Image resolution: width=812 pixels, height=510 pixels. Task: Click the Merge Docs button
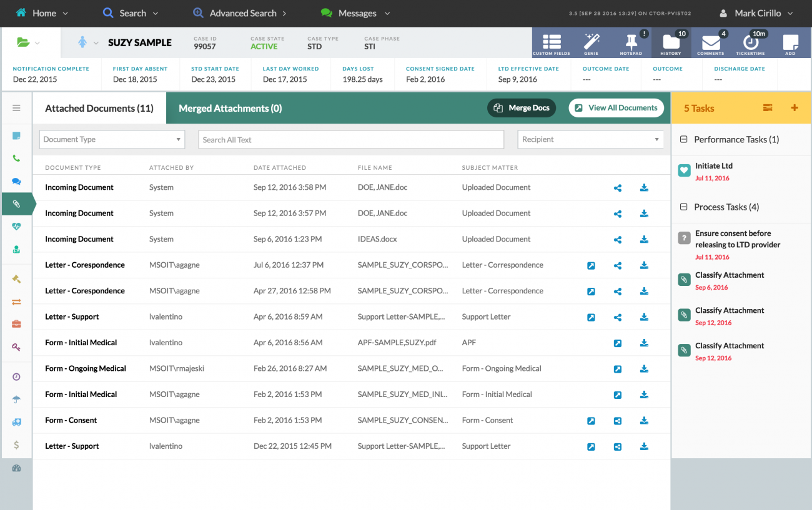522,108
